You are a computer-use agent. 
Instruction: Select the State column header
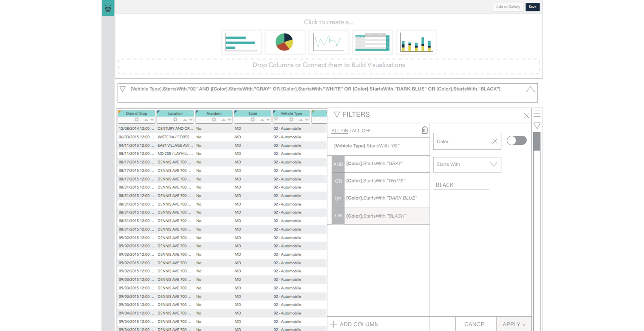pyautogui.click(x=253, y=113)
